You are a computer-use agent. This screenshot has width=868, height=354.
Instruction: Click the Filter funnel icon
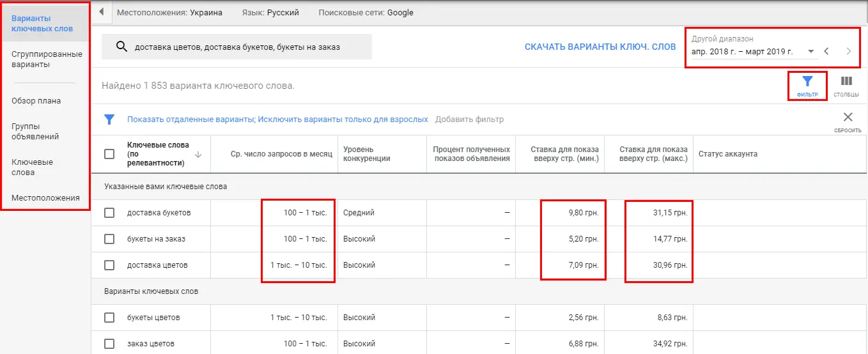(807, 82)
